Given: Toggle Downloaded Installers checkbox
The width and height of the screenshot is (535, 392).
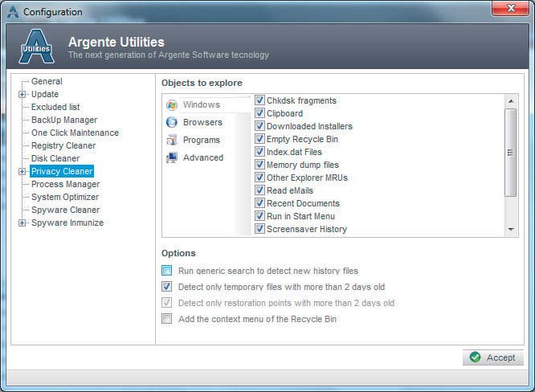Looking at the screenshot, I should point(259,125).
